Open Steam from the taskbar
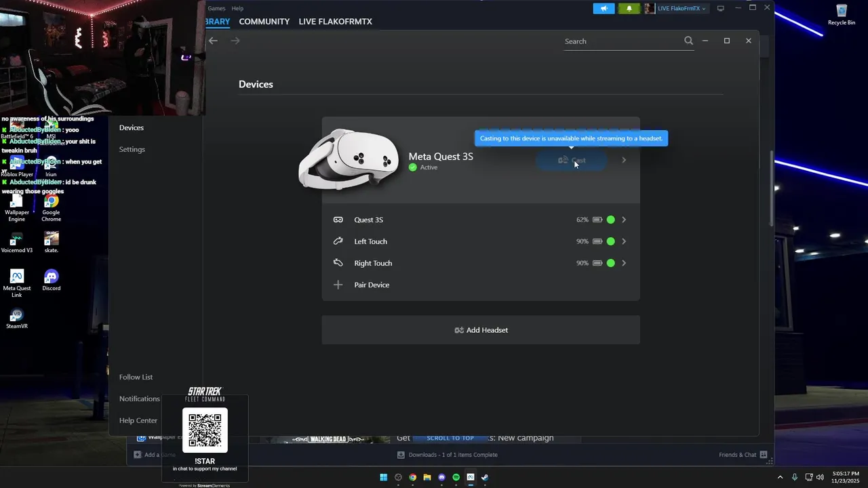 point(485,477)
